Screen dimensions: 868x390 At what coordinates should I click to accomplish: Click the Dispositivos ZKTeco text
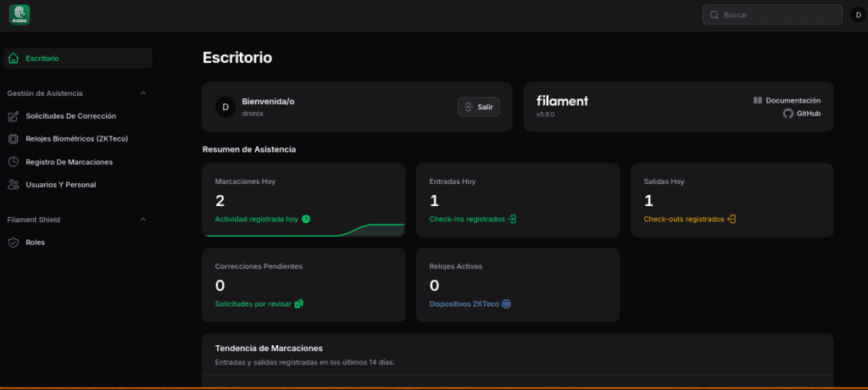tap(464, 304)
